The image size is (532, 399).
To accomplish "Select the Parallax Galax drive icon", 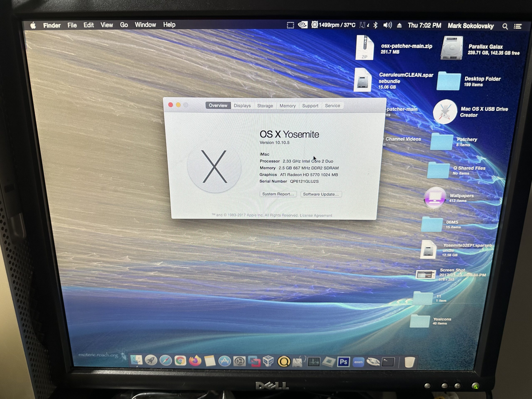I will [x=452, y=48].
